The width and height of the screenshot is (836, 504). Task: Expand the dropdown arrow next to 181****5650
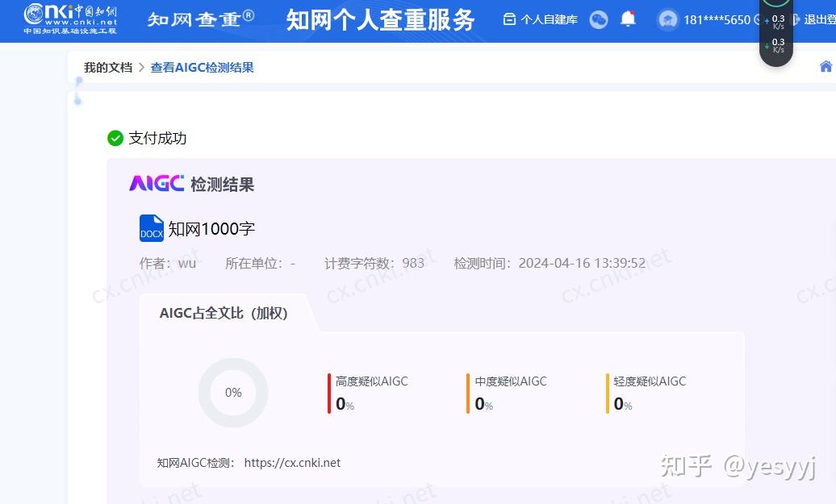coord(755,19)
